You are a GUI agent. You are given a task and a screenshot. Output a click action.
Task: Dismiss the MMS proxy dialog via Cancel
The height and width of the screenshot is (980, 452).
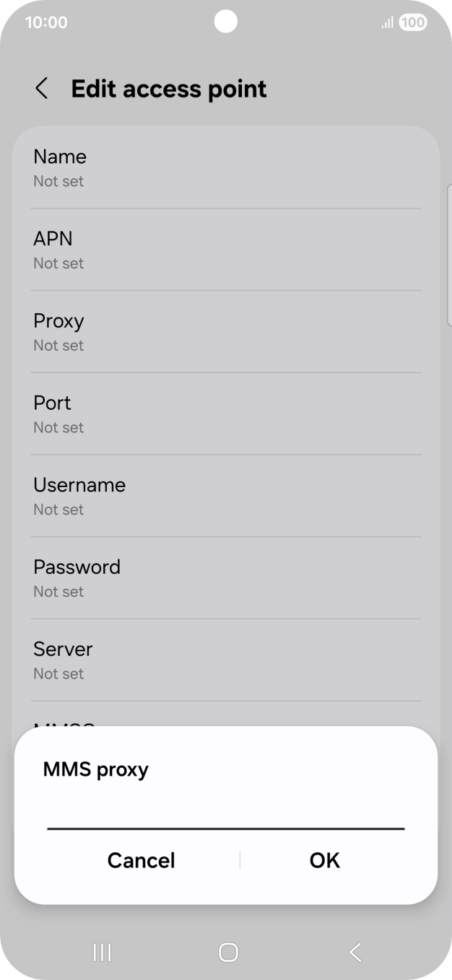click(141, 859)
